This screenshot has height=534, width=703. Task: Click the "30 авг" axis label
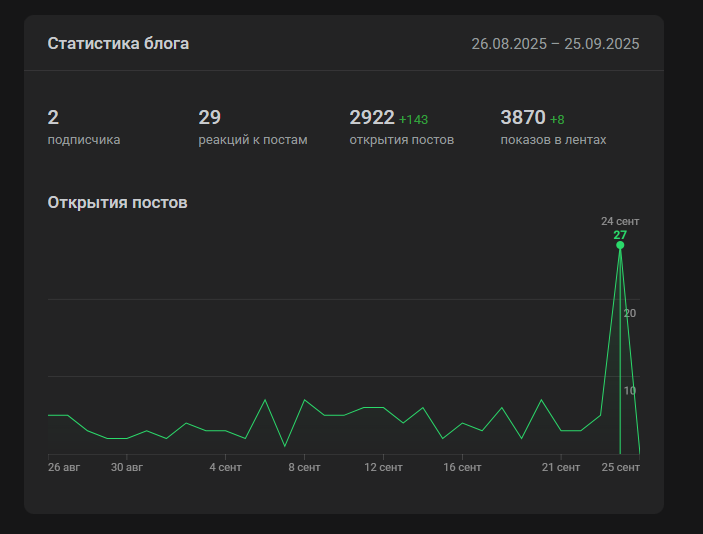pos(126,467)
